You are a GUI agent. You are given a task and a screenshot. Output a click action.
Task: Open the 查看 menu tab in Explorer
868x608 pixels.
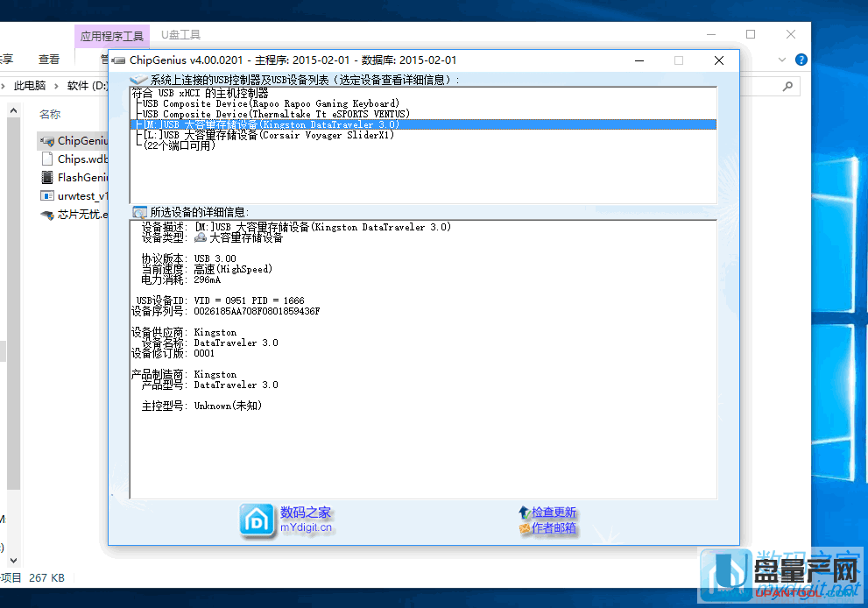point(49,60)
